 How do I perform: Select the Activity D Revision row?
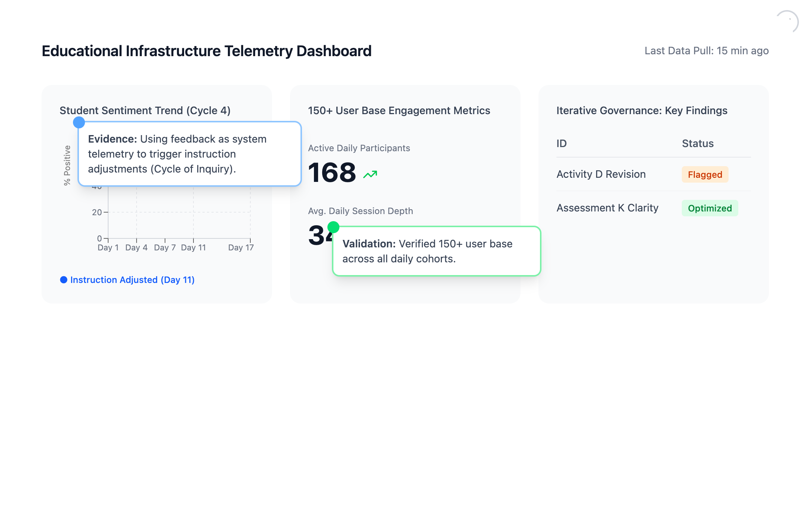(601, 174)
